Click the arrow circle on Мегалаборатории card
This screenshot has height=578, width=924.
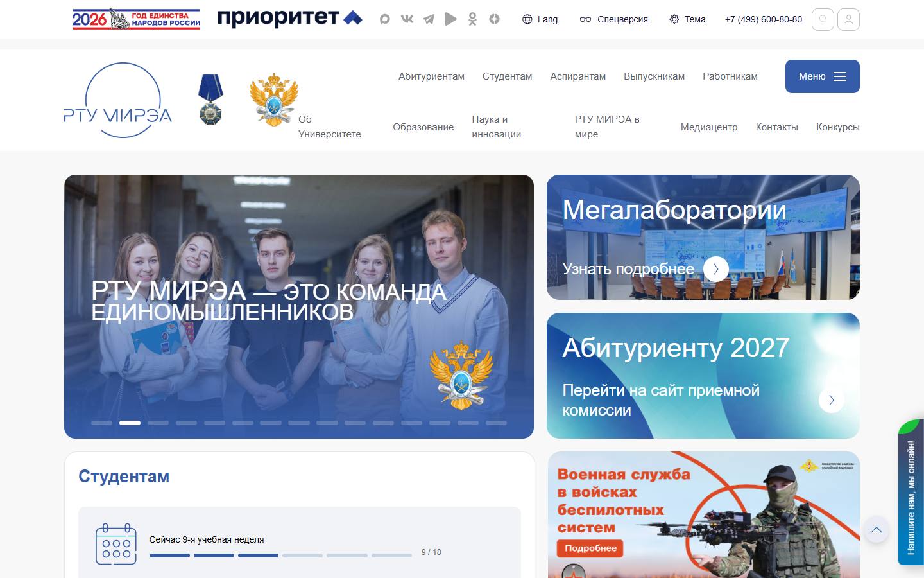[x=715, y=269]
